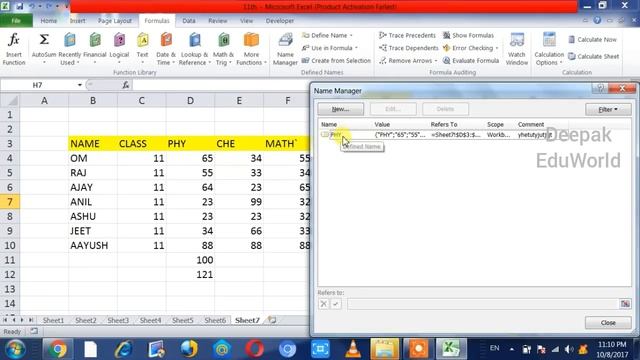This screenshot has height=360, width=640.
Task: Click Trace Dependents
Action: tap(409, 48)
